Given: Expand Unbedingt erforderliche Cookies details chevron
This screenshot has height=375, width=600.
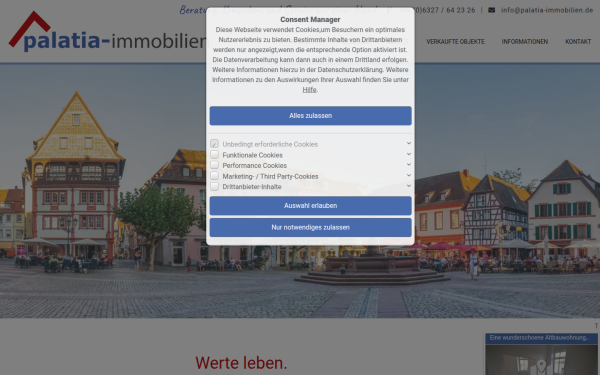Looking at the screenshot, I should pos(409,143).
